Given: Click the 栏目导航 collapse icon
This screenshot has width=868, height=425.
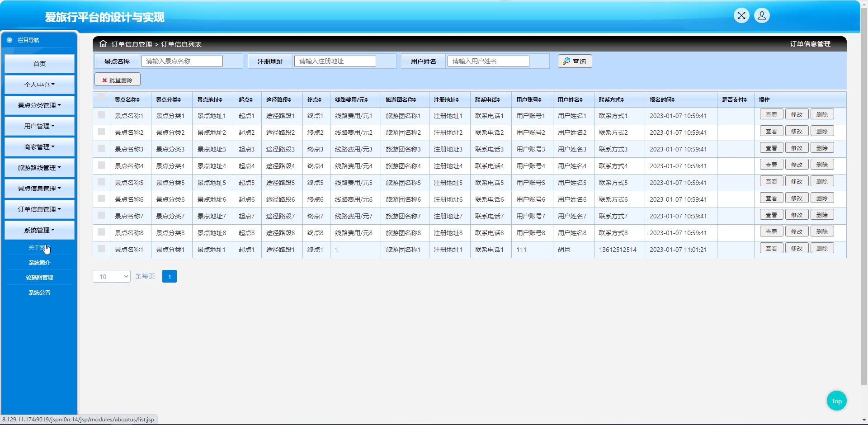Looking at the screenshot, I should click(x=9, y=40).
